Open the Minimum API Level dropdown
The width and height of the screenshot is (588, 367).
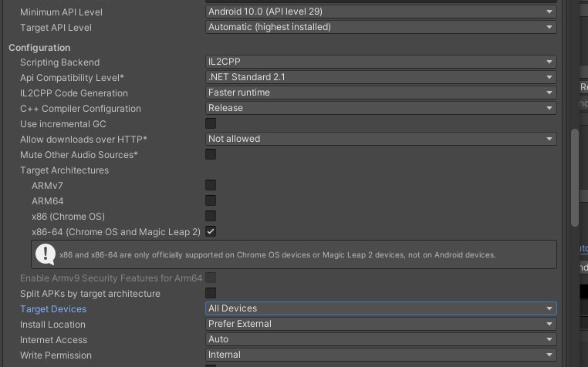(x=380, y=12)
